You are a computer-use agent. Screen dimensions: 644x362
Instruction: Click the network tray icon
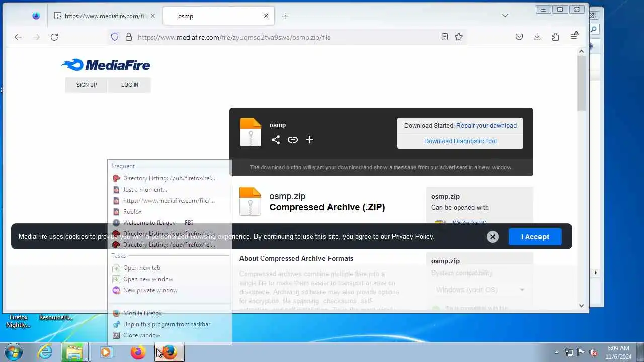pos(569,353)
